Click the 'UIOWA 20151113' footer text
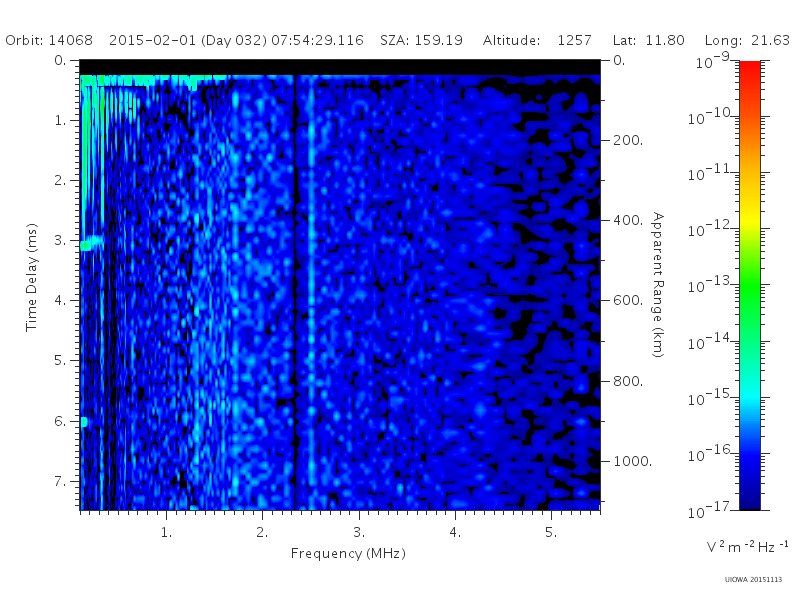Screen dimensions: 800x600 (x=753, y=580)
